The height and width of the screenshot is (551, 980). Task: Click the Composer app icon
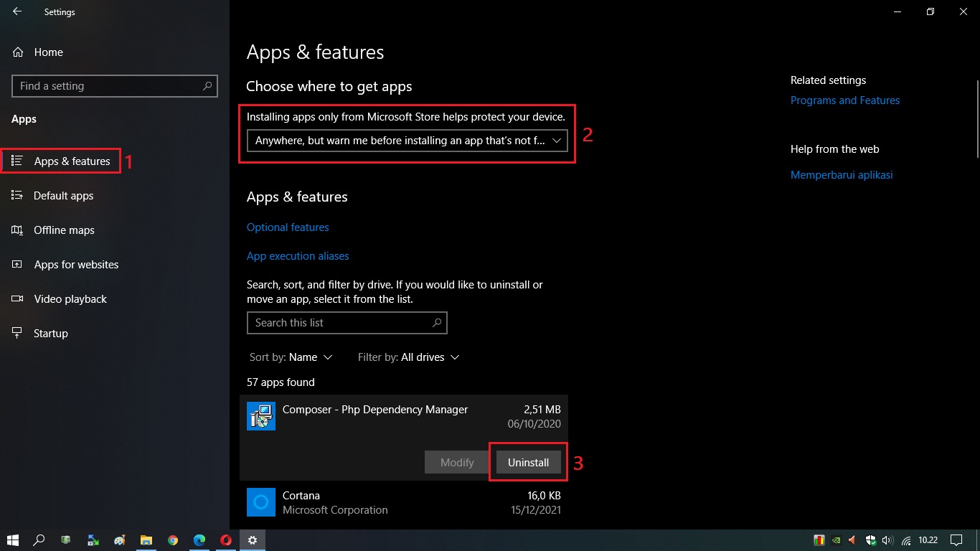pos(261,416)
